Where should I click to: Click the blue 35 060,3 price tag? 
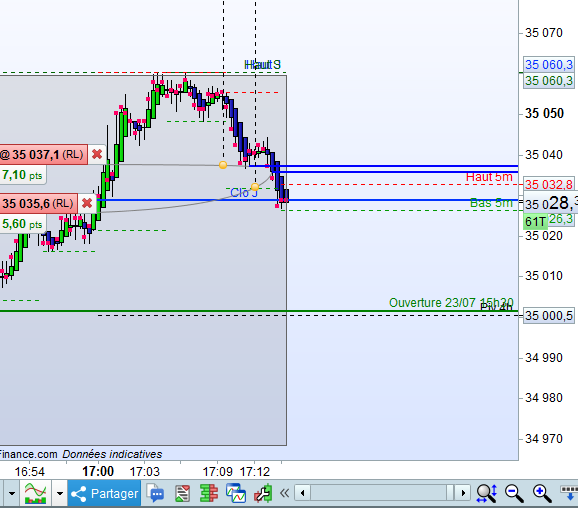549,65
